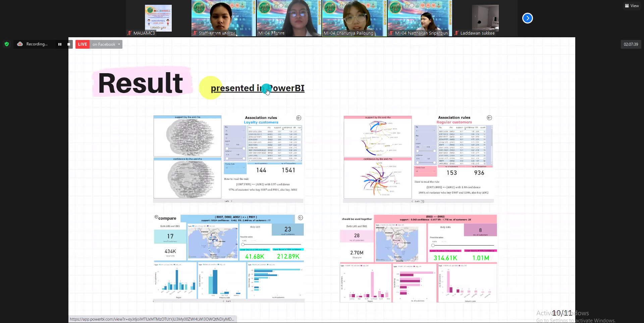Show next participants with blue arrow button
This screenshot has height=323, width=644.
click(x=527, y=18)
